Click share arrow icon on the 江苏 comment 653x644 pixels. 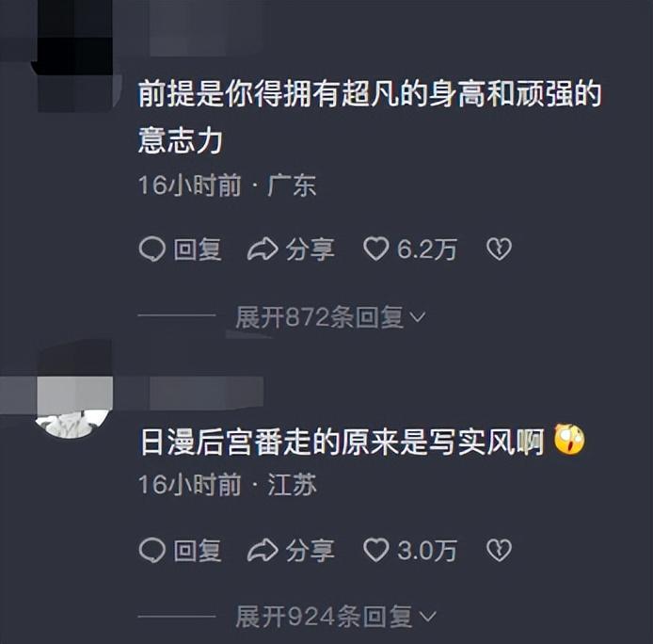click(263, 550)
